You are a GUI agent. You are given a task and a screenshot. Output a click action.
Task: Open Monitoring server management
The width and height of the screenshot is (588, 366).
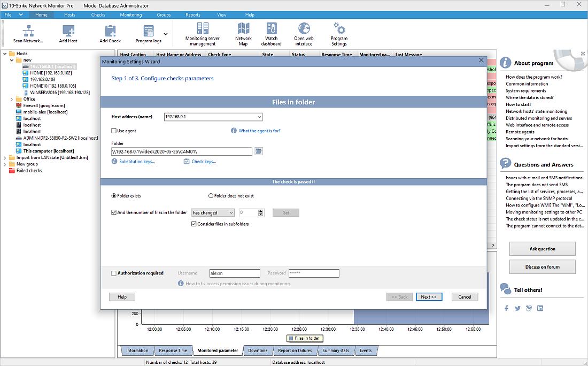click(x=203, y=34)
